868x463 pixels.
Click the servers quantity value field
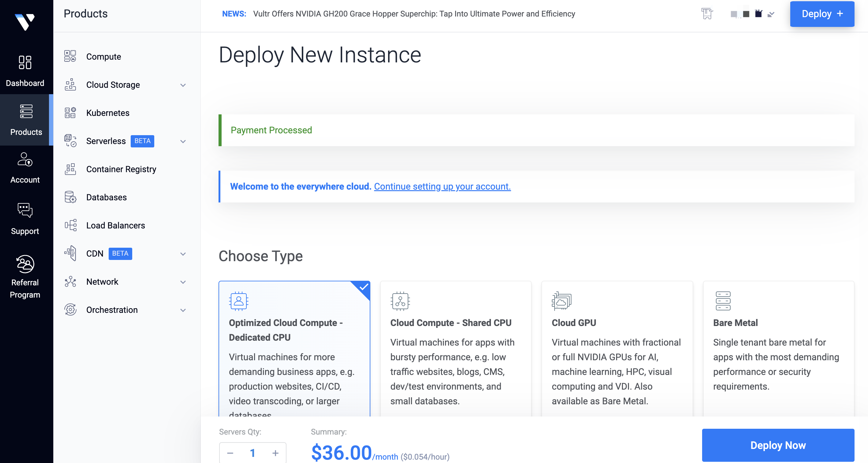253,453
